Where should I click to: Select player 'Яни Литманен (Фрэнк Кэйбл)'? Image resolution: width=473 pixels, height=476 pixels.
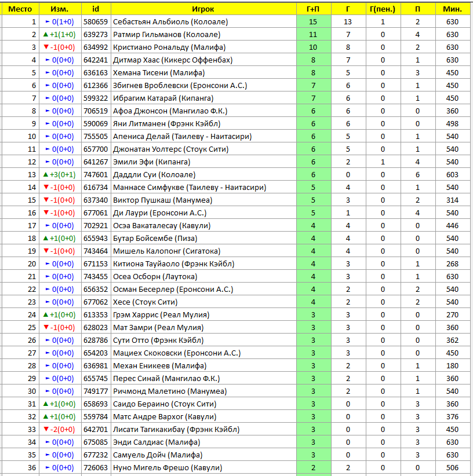pos(167,124)
